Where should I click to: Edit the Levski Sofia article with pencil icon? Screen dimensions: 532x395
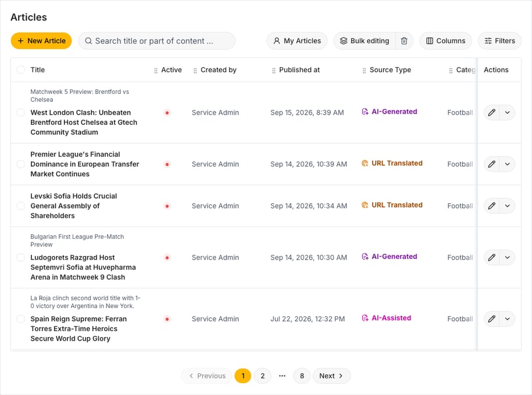click(x=492, y=206)
